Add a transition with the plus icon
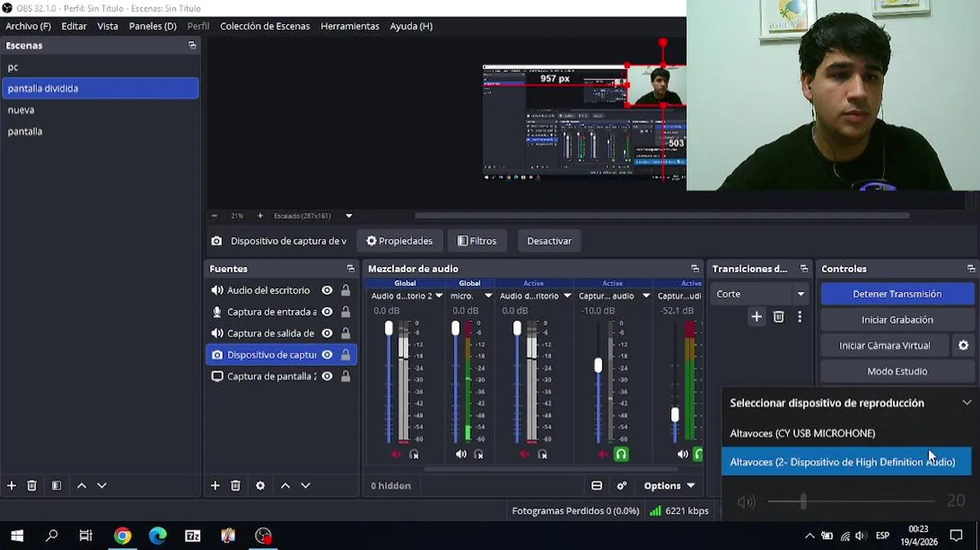 point(756,316)
